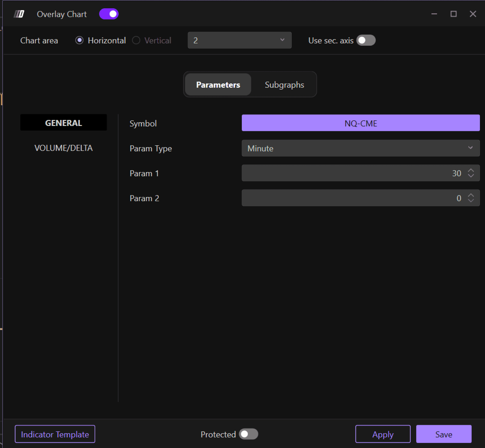Viewport: 485px width, 448px height.
Task: Click Param 1 decrement arrow
Action: (x=471, y=176)
